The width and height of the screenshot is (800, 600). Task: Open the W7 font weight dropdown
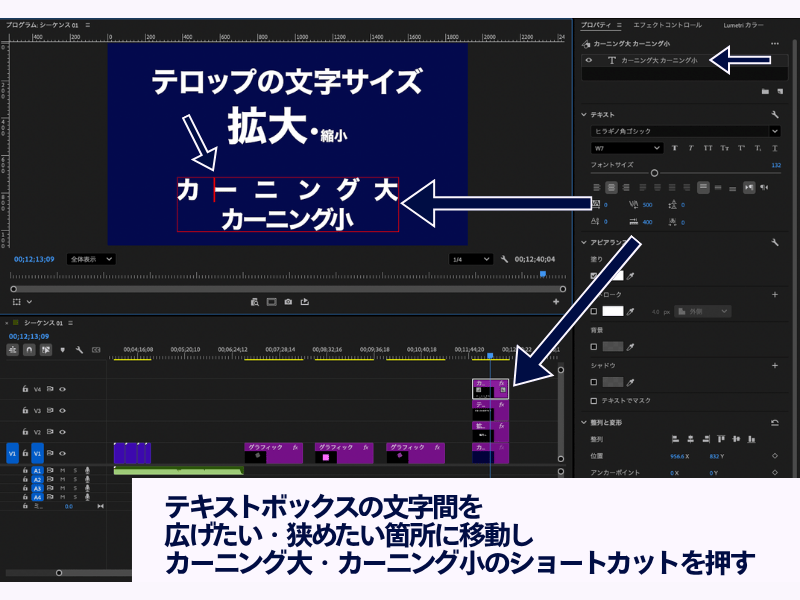point(627,148)
